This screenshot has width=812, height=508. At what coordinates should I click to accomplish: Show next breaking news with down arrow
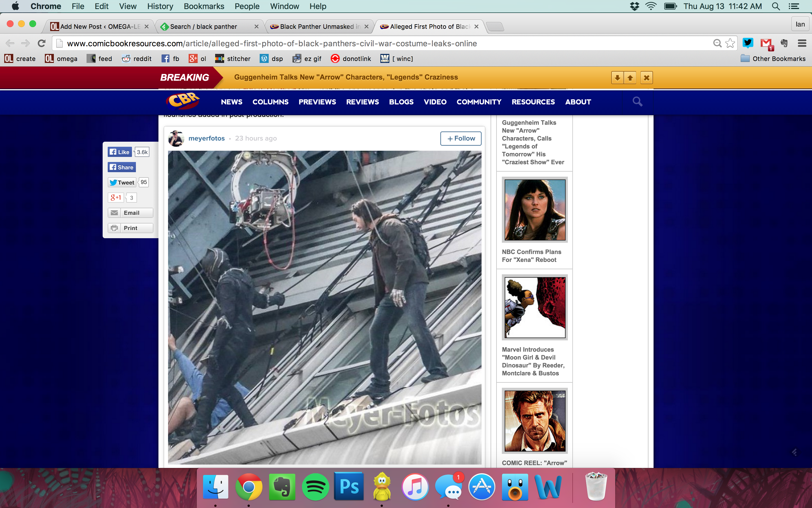click(x=617, y=78)
